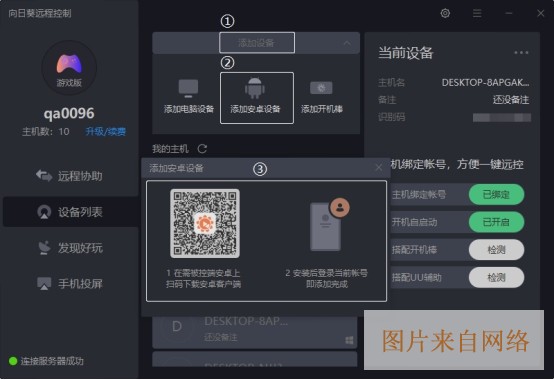The height and width of the screenshot is (380, 554).
Task: Open the 手机投屏 section
Action: tap(69, 284)
